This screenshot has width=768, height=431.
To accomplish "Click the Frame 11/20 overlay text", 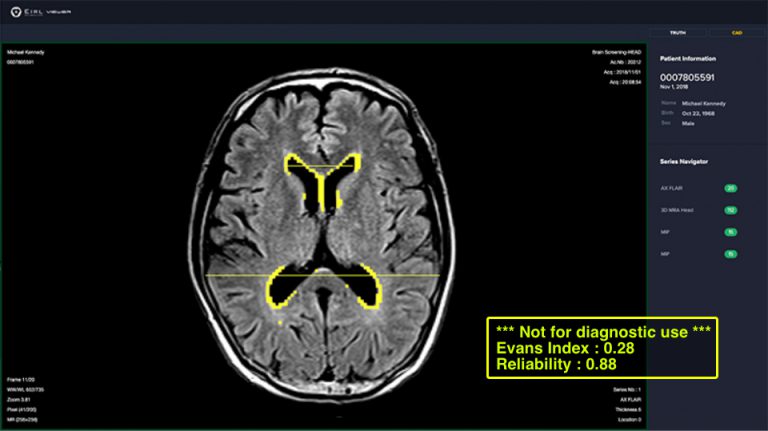I will click(x=21, y=380).
